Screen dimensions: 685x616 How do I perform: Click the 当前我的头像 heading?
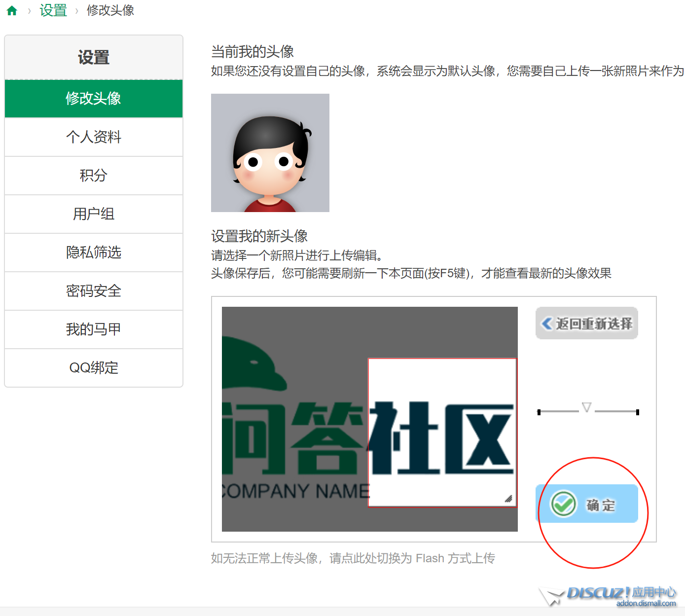click(252, 52)
